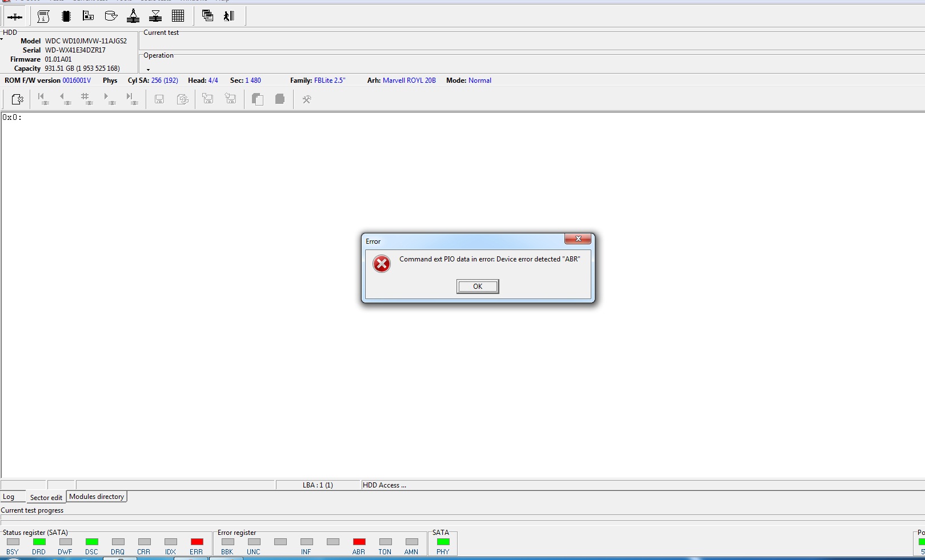Screen dimensions: 925x560
Task: Click the green SATA PHY indicator
Action: (x=443, y=542)
